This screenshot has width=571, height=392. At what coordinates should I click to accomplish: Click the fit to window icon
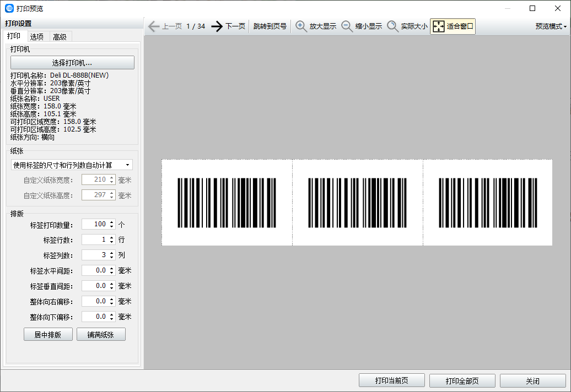coord(439,26)
